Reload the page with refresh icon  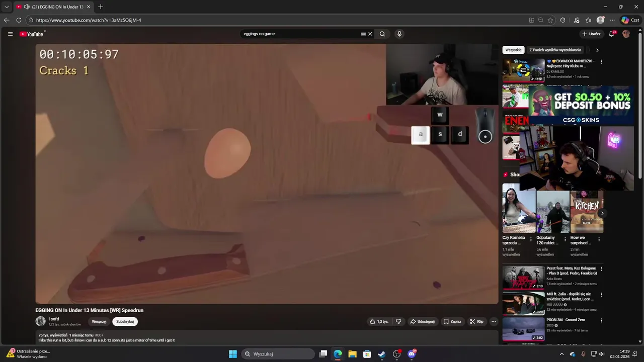click(19, 20)
